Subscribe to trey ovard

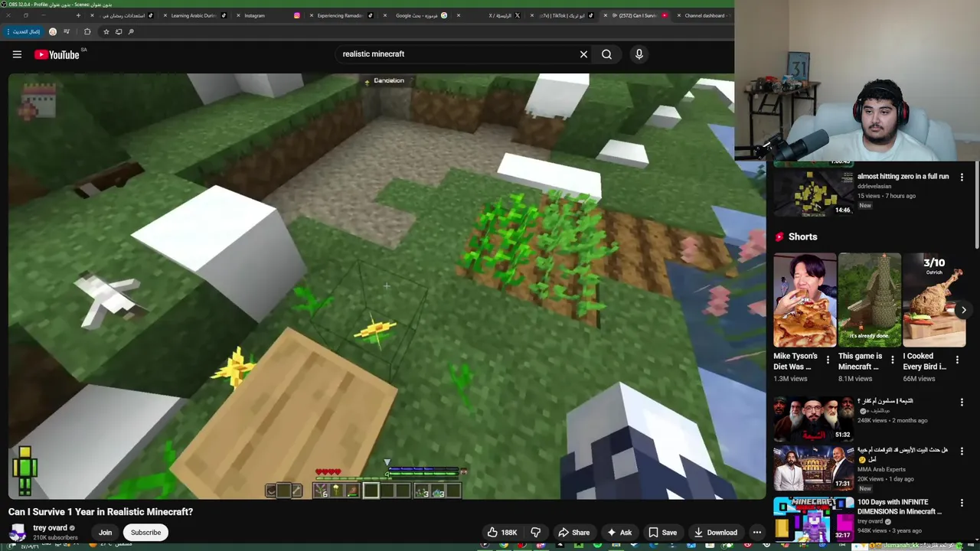145,533
